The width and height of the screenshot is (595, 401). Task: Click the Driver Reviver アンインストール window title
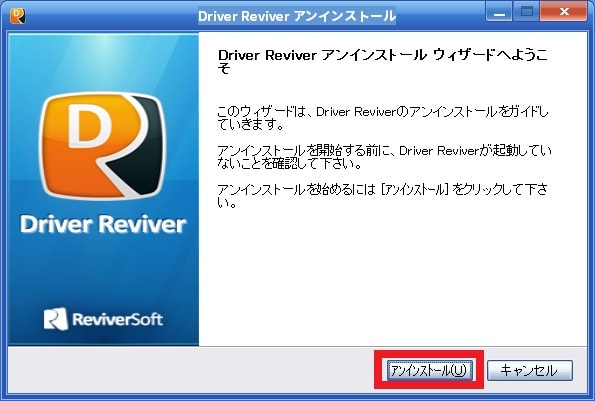(x=297, y=16)
